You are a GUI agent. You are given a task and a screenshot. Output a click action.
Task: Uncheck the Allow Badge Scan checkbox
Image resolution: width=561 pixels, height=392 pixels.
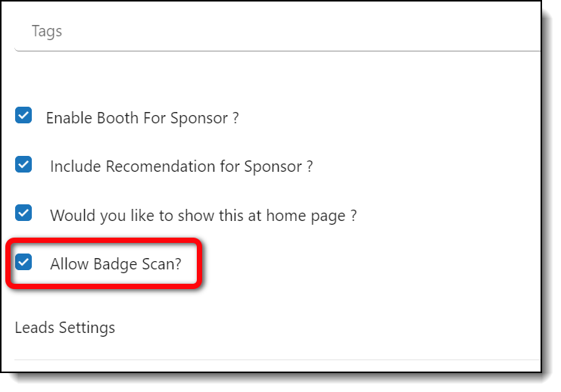tap(23, 262)
